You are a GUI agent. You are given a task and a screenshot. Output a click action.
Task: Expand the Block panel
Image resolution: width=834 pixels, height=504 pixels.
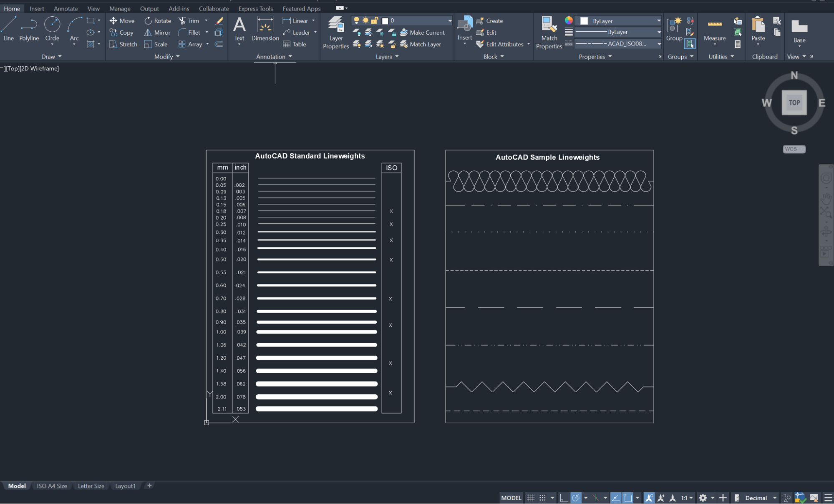[x=494, y=57]
